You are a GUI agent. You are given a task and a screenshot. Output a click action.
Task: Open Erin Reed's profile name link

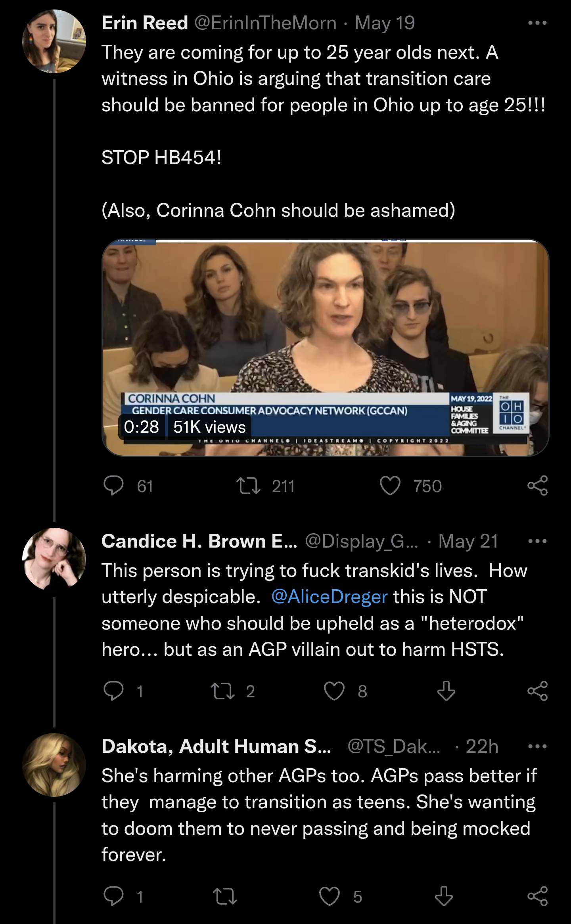pyautogui.click(x=145, y=23)
